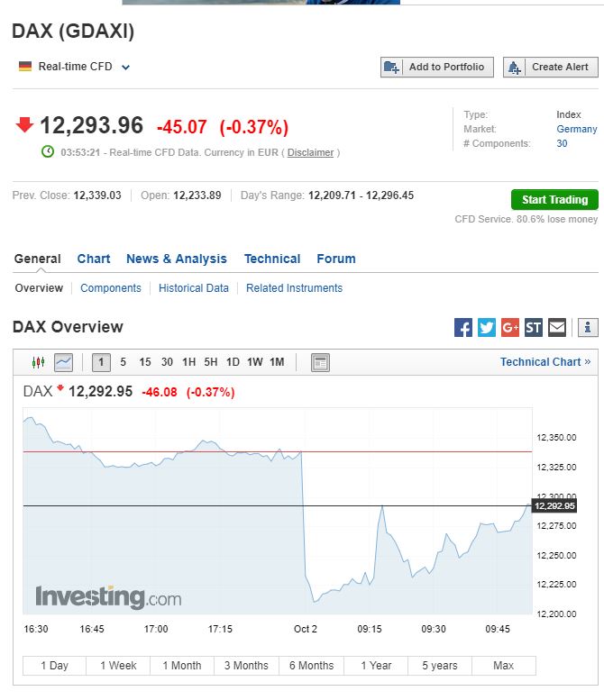Open the Technical Chart link
The height and width of the screenshot is (700, 604).
click(x=545, y=362)
